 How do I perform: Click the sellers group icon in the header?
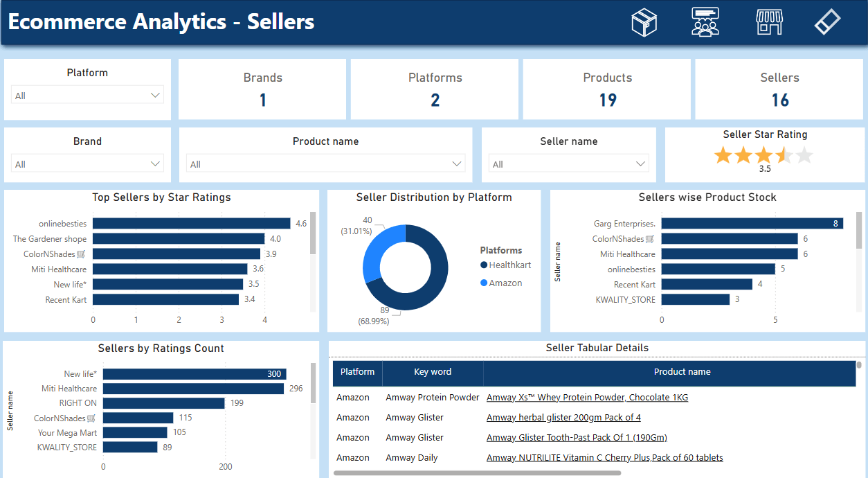click(705, 21)
